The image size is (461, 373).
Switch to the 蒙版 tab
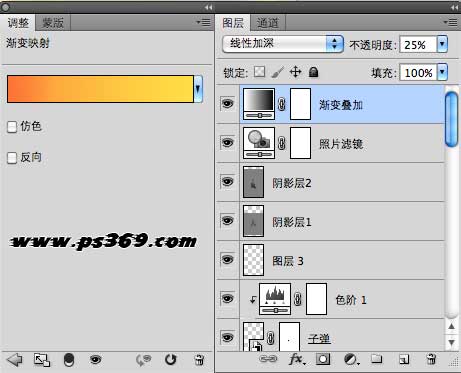coord(53,23)
